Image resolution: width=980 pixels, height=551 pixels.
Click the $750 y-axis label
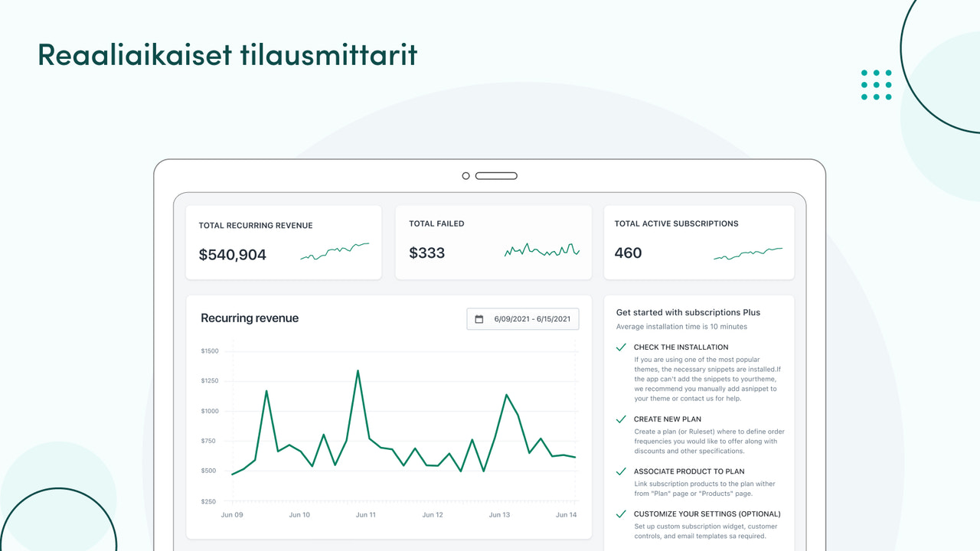tap(210, 441)
